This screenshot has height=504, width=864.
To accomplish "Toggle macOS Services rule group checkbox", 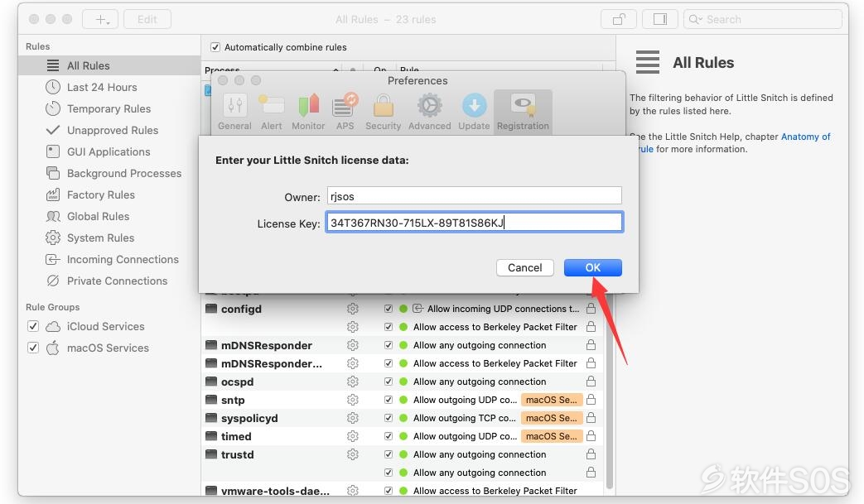I will point(33,348).
